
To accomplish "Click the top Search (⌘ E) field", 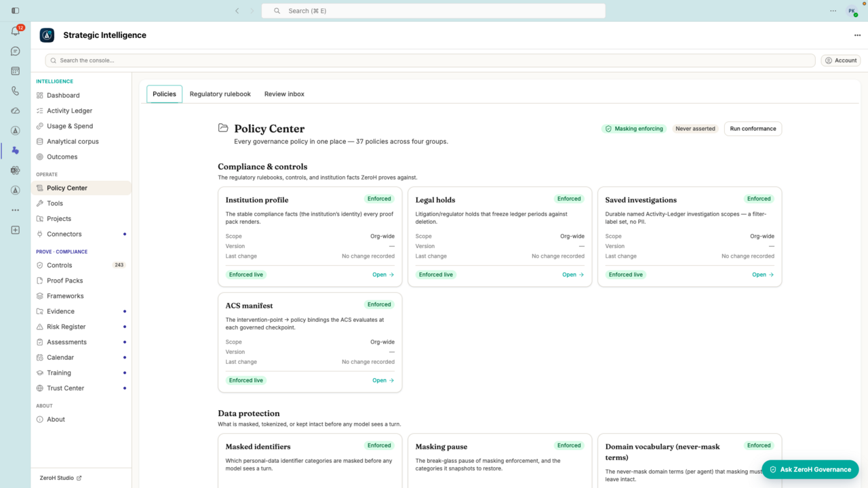I will (x=433, y=11).
